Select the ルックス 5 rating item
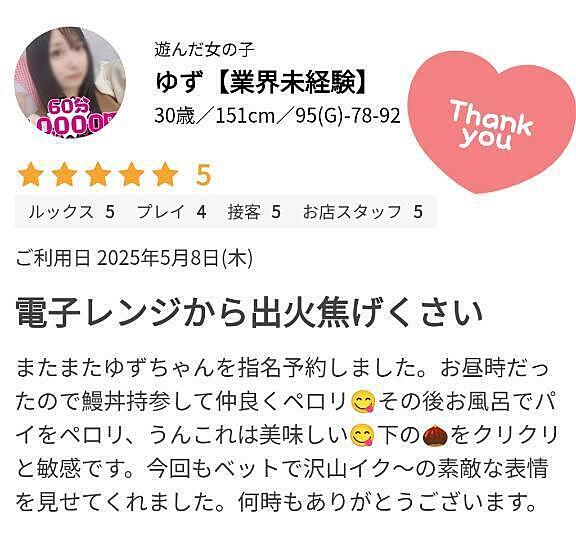The width and height of the screenshot is (576, 539). (72, 212)
